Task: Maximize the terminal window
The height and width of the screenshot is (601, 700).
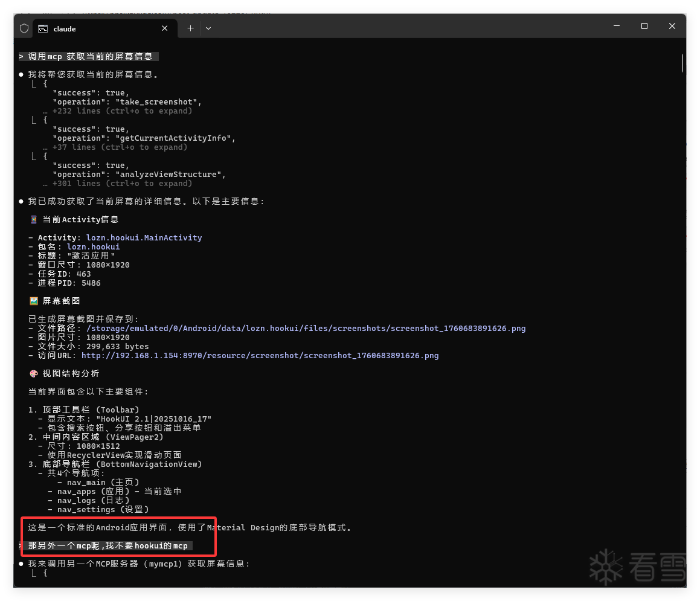Action: (644, 27)
